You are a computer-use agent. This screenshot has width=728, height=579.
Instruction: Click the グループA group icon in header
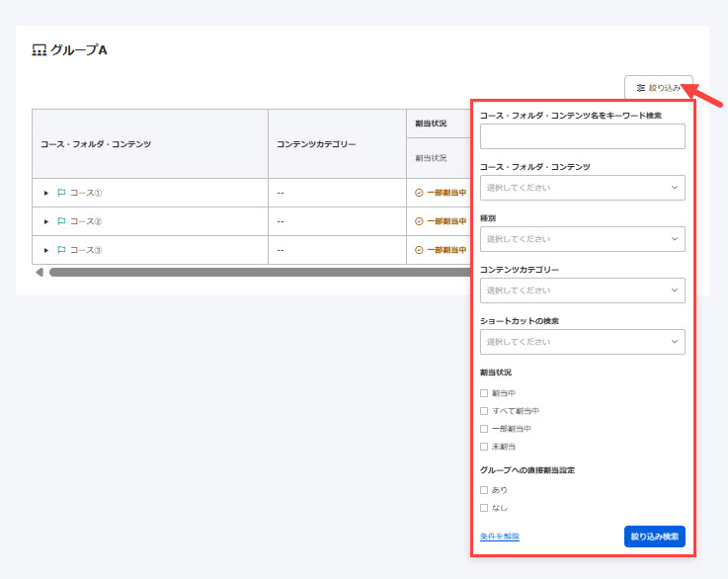tap(40, 49)
